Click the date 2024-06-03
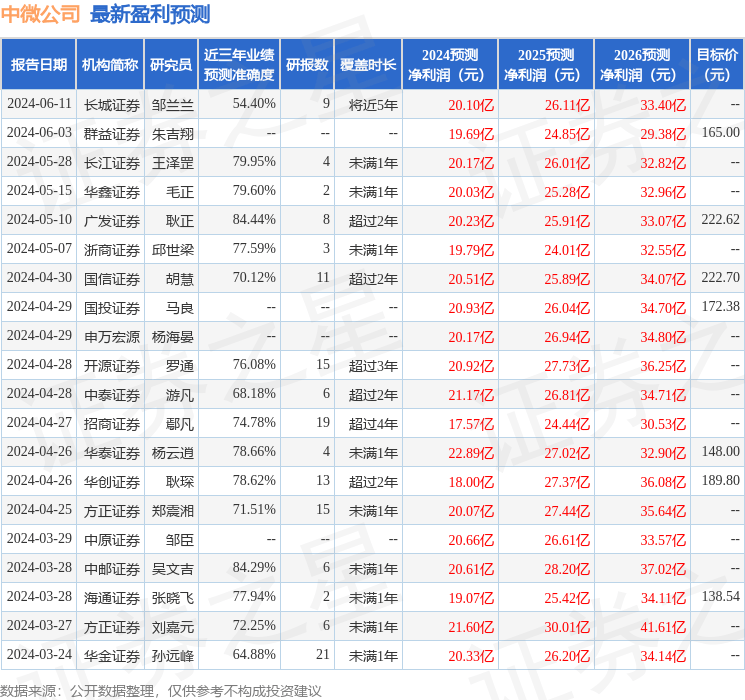 [39, 133]
